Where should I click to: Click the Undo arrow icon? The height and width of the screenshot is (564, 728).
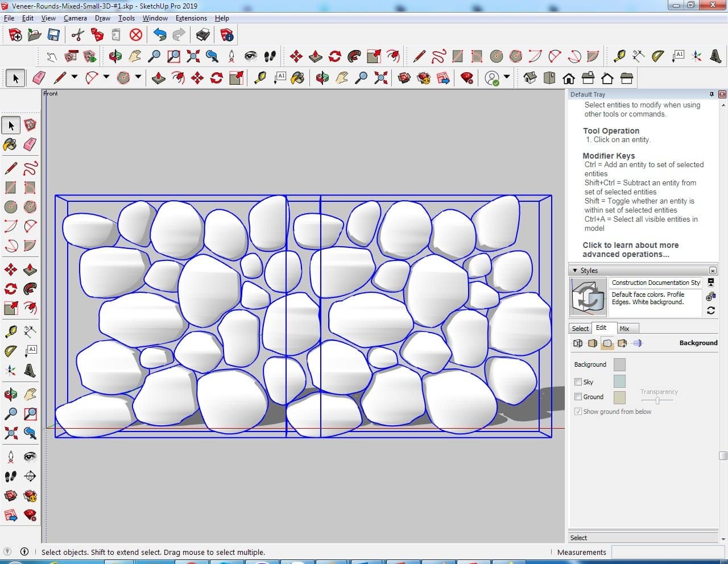tap(160, 35)
